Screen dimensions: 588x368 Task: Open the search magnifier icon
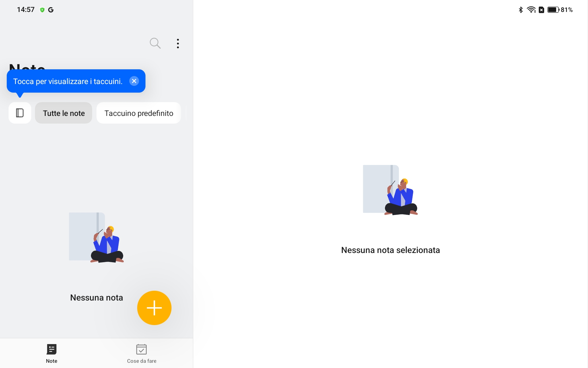click(155, 43)
